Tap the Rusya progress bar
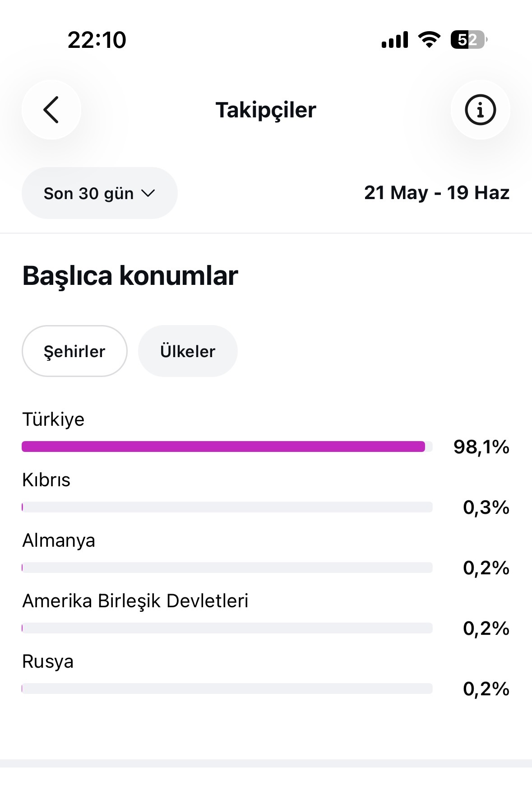The height and width of the screenshot is (786, 532). (227, 688)
